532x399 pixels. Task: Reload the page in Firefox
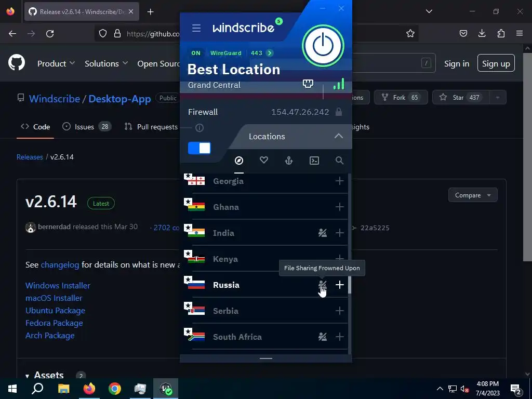point(50,34)
